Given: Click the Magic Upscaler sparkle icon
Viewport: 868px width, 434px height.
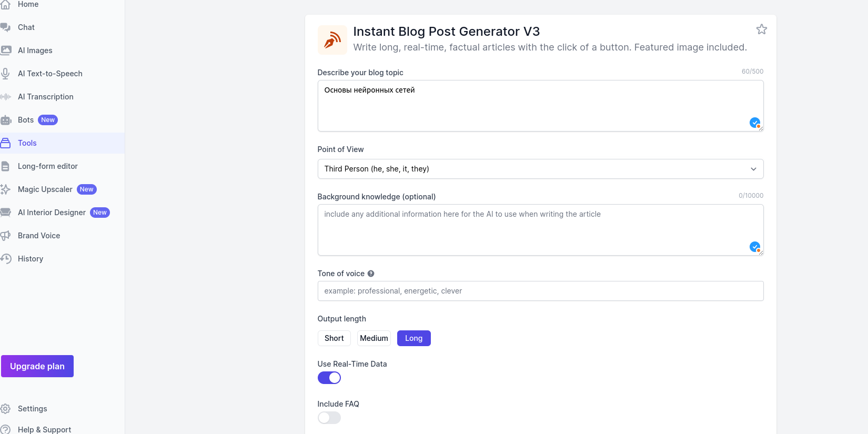Looking at the screenshot, I should pos(6,189).
